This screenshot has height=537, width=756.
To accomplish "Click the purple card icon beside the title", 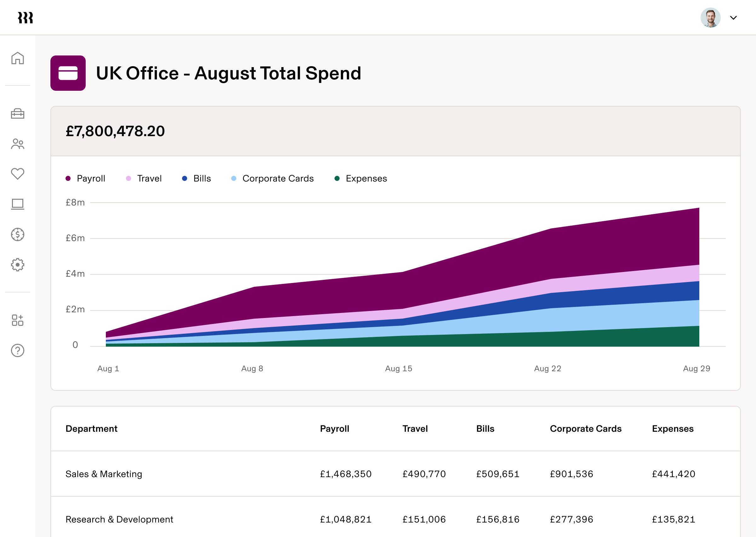I will (x=68, y=73).
